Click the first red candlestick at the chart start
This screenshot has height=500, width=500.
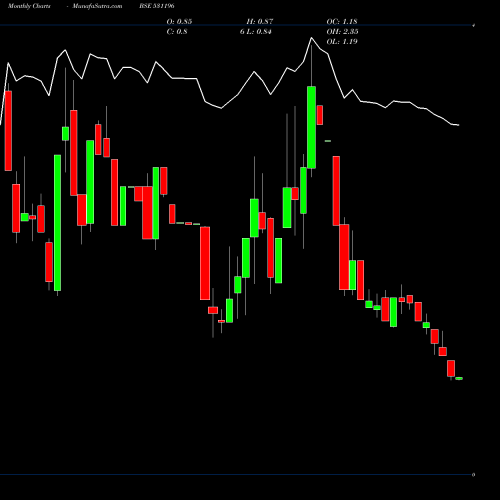click(8, 131)
